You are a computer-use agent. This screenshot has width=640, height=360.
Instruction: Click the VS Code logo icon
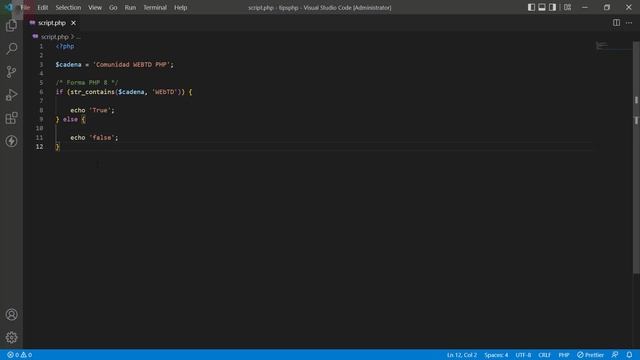click(x=9, y=7)
